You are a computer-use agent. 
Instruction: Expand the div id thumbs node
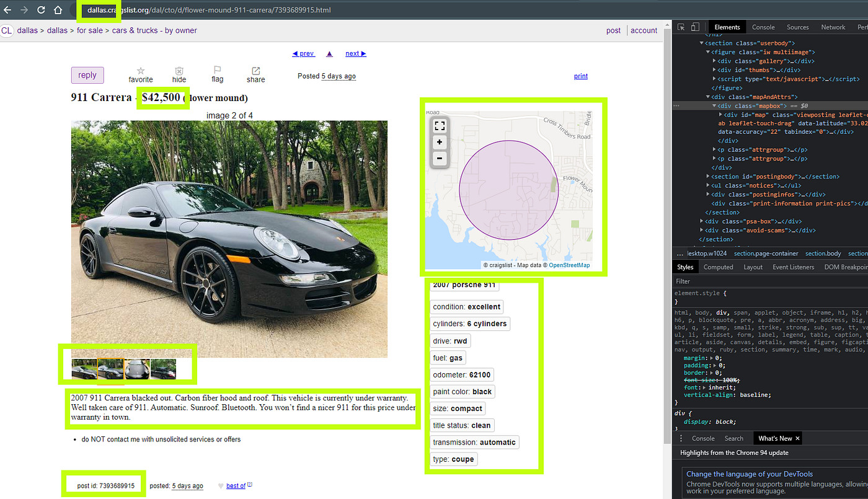click(715, 70)
